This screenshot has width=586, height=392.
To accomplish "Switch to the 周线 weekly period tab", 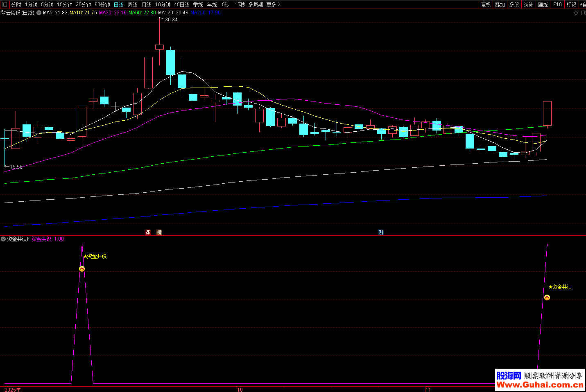I will click(133, 5).
